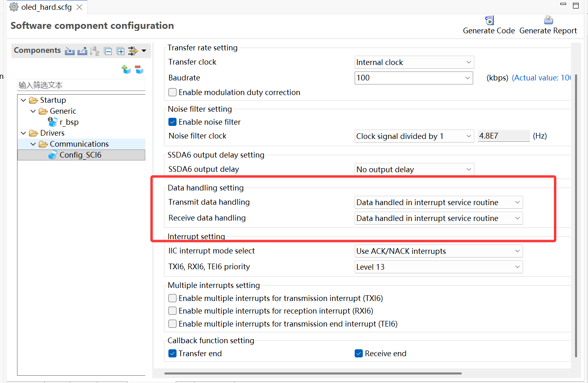Uncheck Enable noise filter
The width and height of the screenshot is (588, 383).
[172, 122]
